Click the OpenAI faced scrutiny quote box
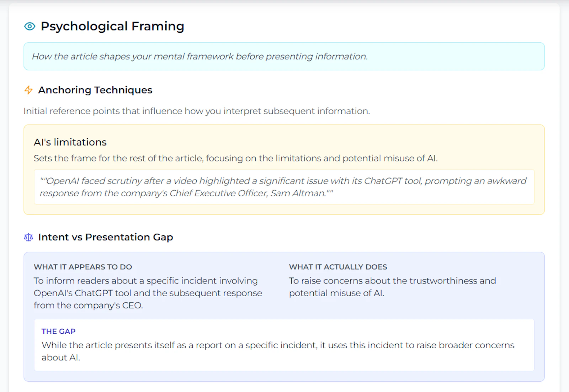 pos(284,187)
